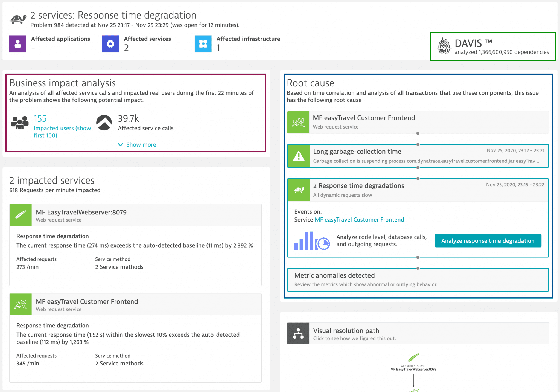Expand the Show more section in Business impact analysis
560x392 pixels.
tap(137, 144)
